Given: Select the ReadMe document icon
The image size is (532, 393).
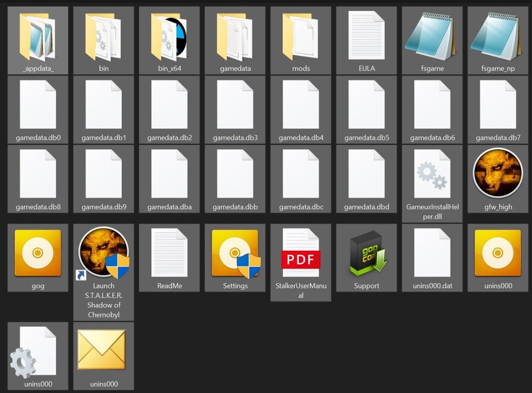Looking at the screenshot, I should point(169,252).
